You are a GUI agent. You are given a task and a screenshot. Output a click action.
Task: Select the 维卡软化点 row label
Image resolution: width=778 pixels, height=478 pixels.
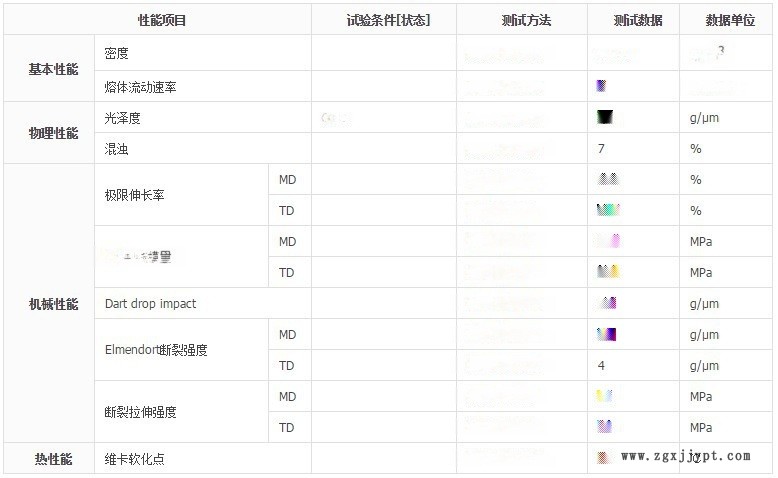click(x=135, y=459)
